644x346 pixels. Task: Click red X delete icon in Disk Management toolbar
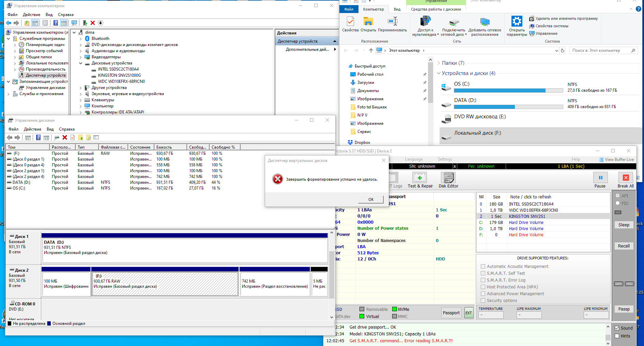point(65,137)
